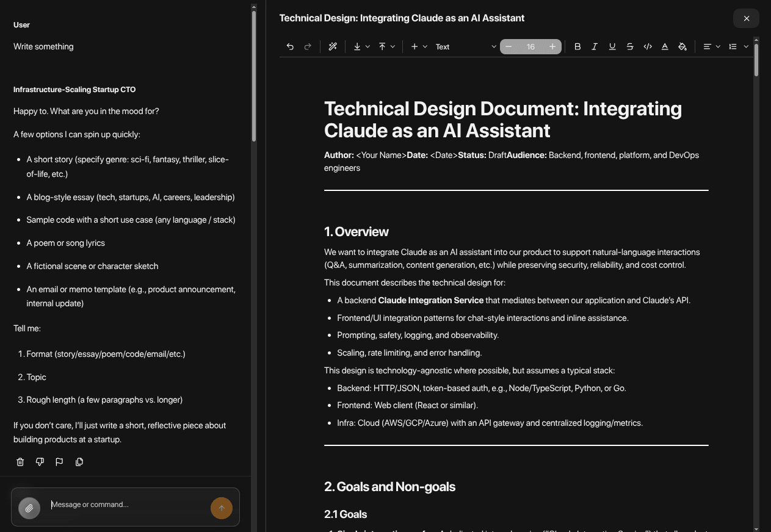Click the 'Sample code with a short use case' option
Viewport: 771px width, 532px height.
131,220
